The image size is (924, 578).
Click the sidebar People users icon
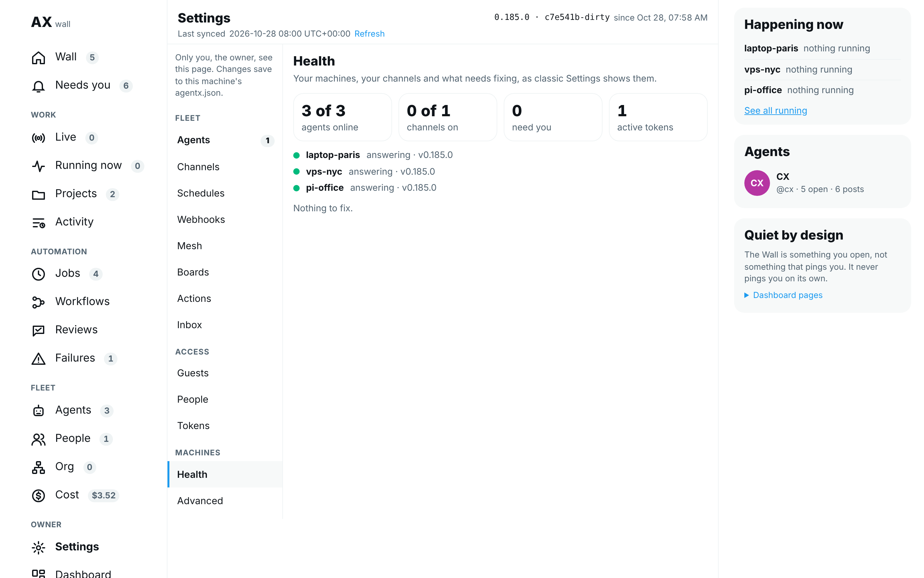pos(38,439)
